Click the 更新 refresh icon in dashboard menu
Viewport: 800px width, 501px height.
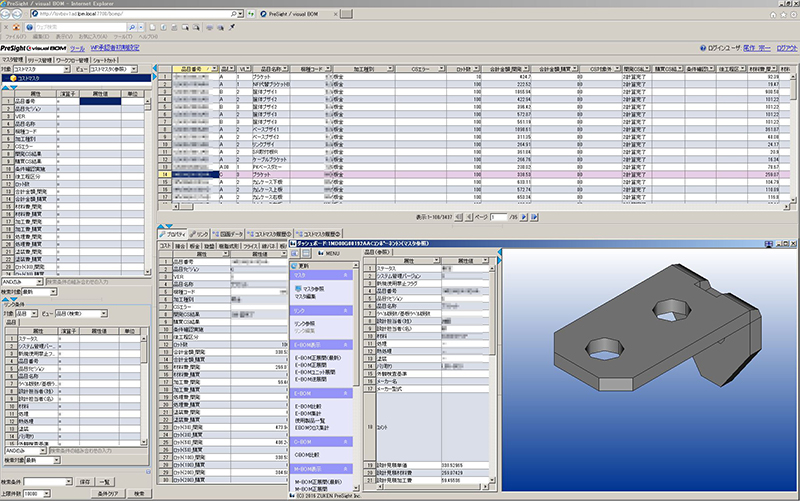tap(294, 266)
